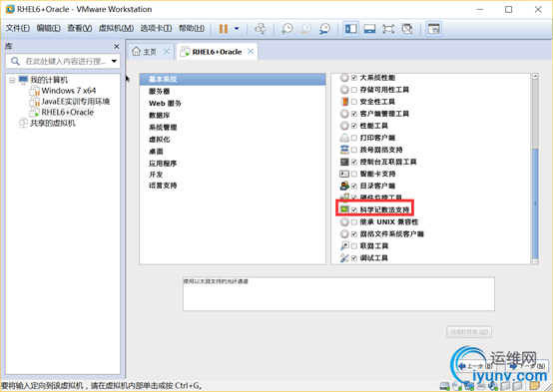Check the 存储可用性工具 checkbox

354,90
